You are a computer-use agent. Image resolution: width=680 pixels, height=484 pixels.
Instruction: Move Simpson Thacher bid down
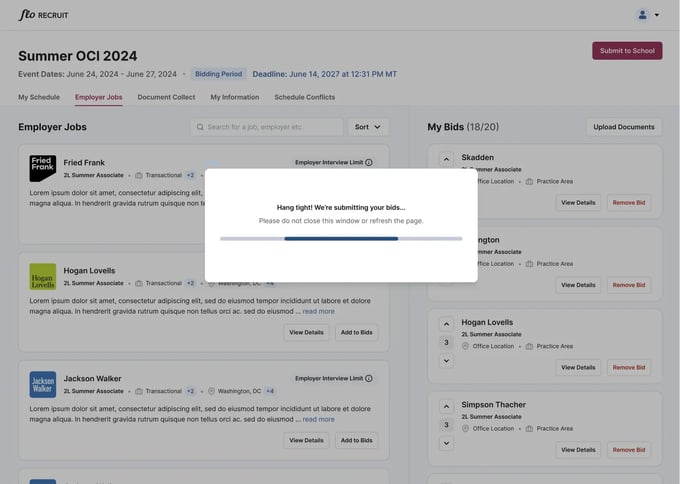(x=446, y=443)
